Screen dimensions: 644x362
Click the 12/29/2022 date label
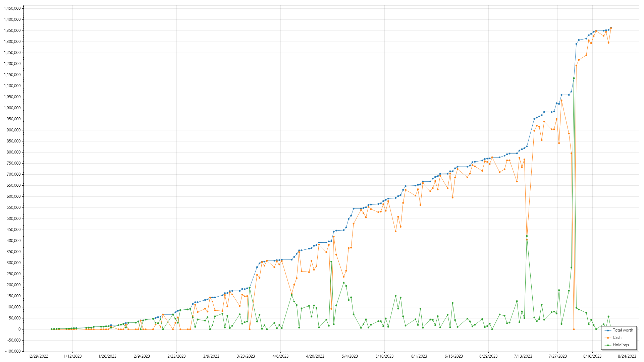38,356
